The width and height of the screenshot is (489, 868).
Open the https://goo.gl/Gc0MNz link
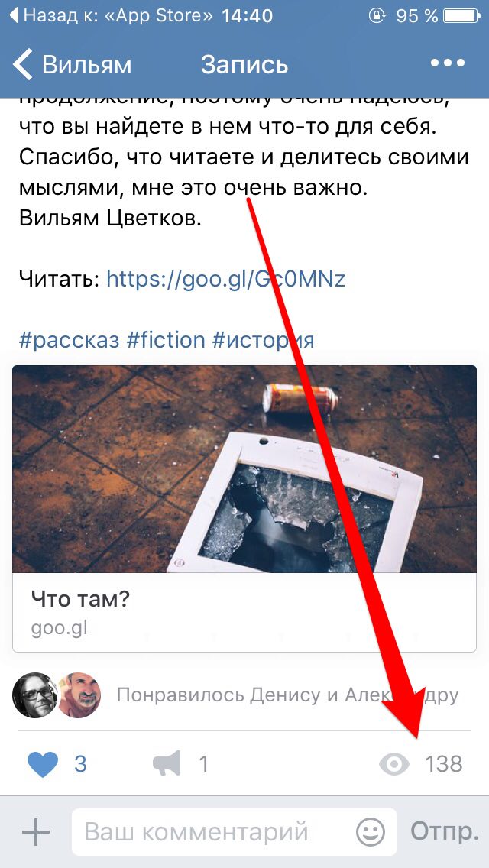tap(226, 280)
